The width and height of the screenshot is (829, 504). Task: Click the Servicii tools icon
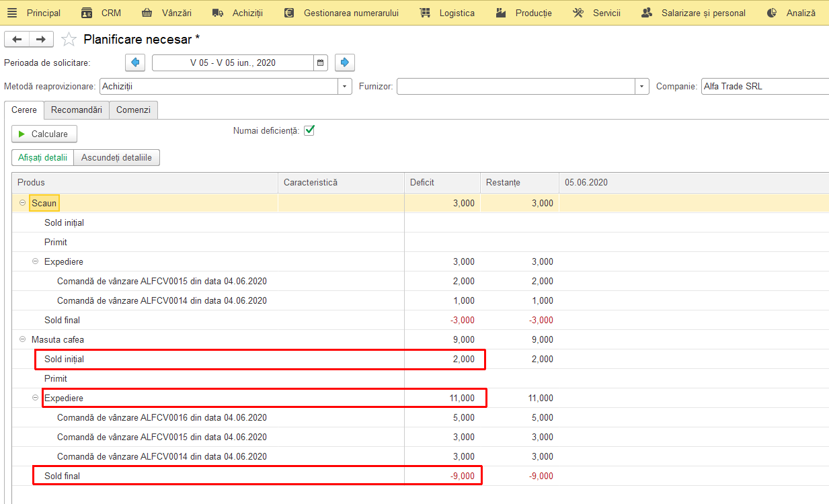[x=578, y=13]
